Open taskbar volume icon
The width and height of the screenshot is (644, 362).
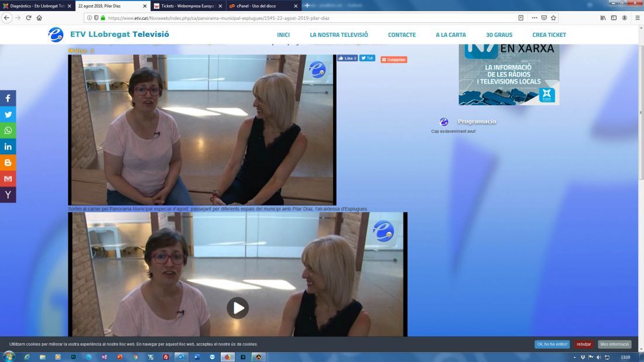coord(599,357)
